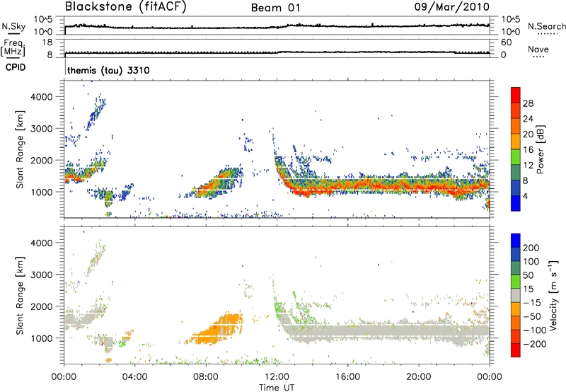Viewport: 566px width, 392px height.
Task: Click the blue top of velocity colorbar
Action: (516, 240)
